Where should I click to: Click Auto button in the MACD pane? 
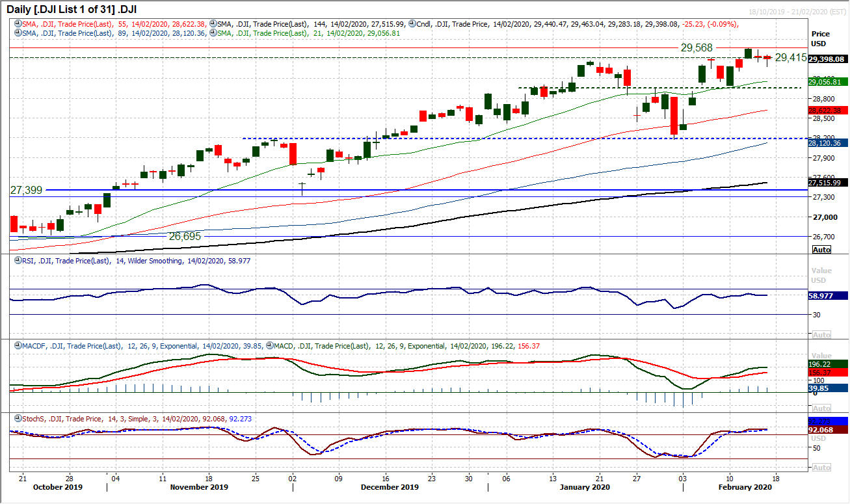tap(821, 408)
